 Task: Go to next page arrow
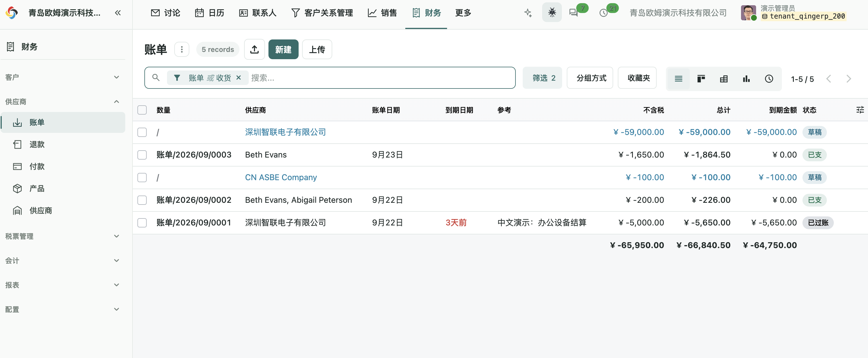coord(849,79)
